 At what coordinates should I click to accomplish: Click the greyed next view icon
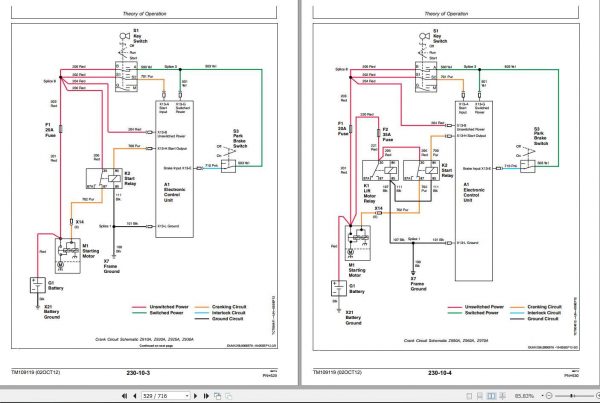(x=228, y=396)
